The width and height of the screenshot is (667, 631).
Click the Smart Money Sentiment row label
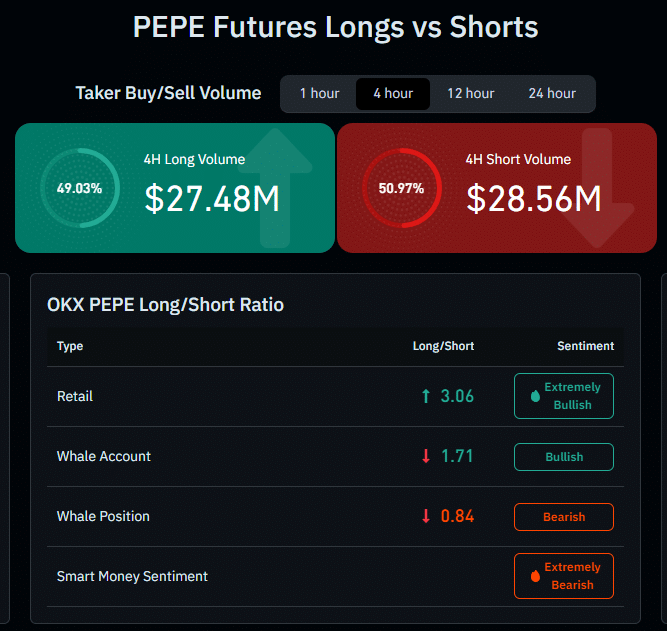[x=132, y=576]
